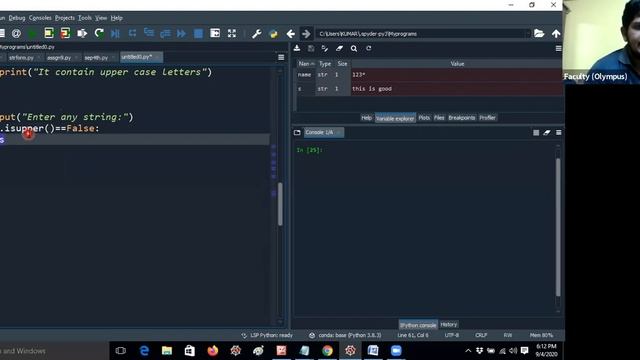Click Remove all variables eraser icon
Image resolution: width=640 pixels, height=360 pixels.
(x=339, y=48)
